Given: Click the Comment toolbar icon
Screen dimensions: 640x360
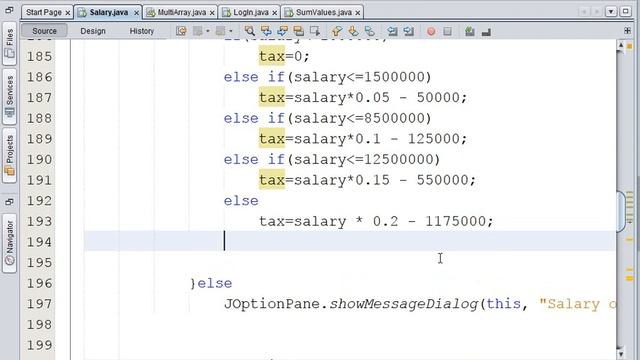Looking at the screenshot, I should coord(470,31).
